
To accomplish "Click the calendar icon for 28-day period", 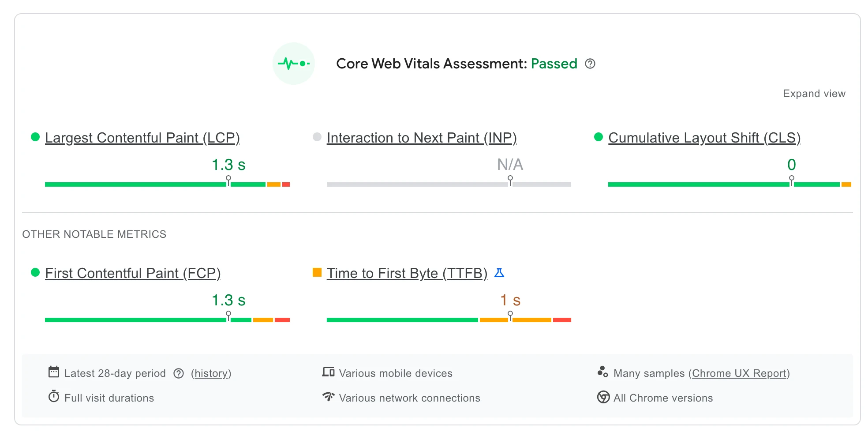I will point(54,372).
